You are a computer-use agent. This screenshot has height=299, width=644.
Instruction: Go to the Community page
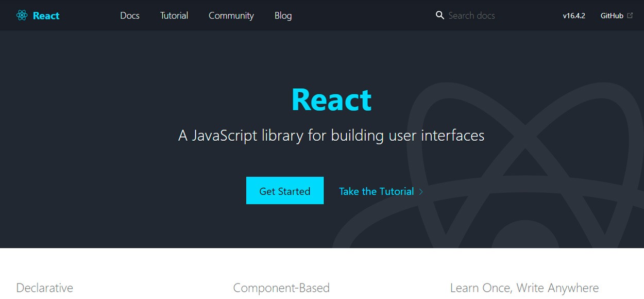pyautogui.click(x=231, y=15)
